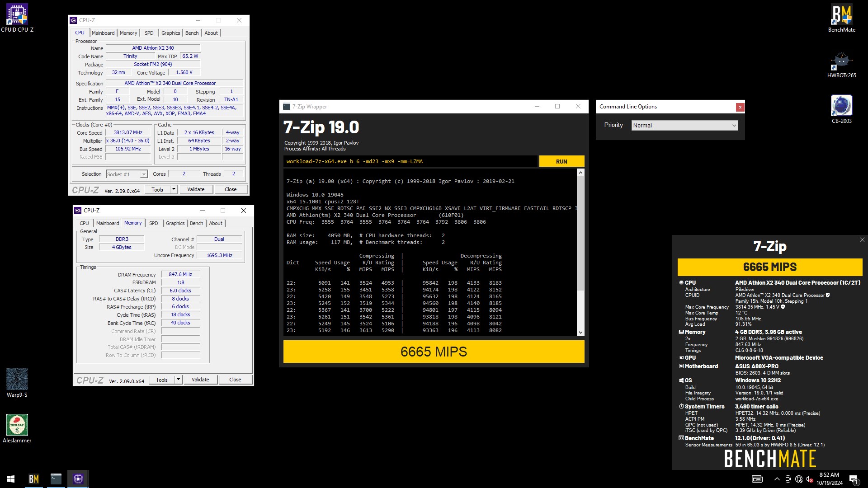Switch to CPU-Z in the taskbar
Viewport: 868px width, 488px height.
click(x=78, y=479)
